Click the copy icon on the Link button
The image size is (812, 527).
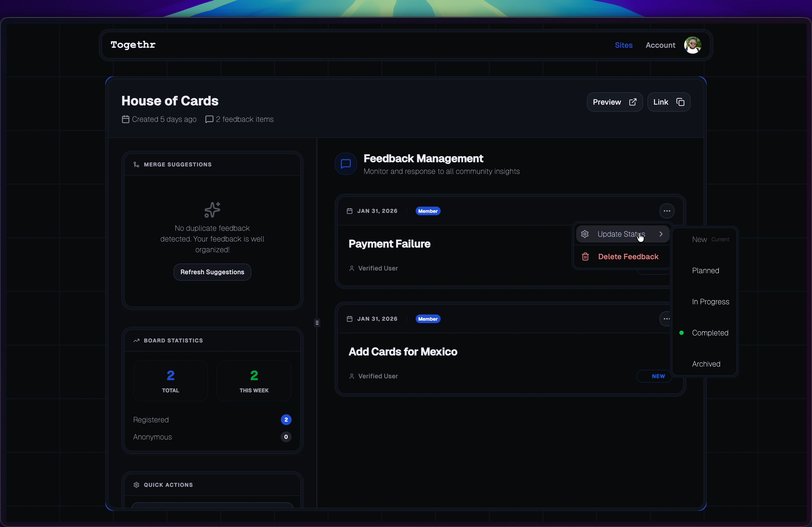pos(680,102)
